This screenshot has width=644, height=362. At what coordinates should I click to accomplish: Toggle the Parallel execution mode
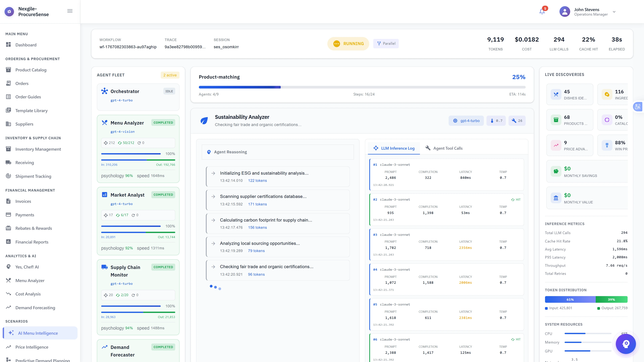[x=386, y=43]
